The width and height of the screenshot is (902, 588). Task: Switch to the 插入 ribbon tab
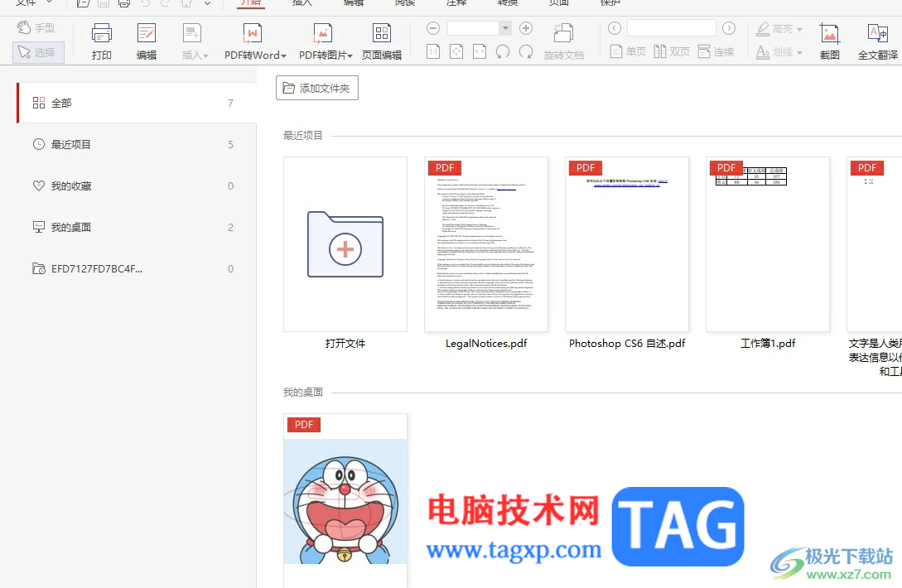pyautogui.click(x=302, y=2)
